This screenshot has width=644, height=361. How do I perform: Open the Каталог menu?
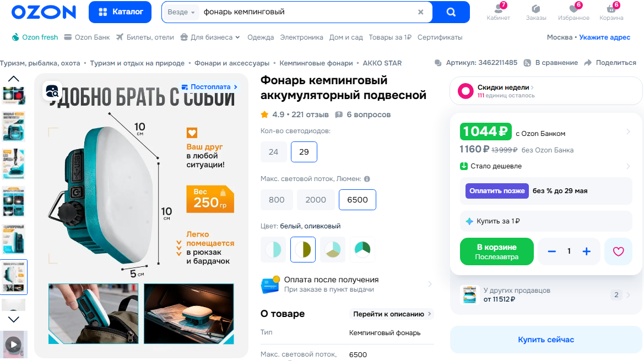click(120, 12)
